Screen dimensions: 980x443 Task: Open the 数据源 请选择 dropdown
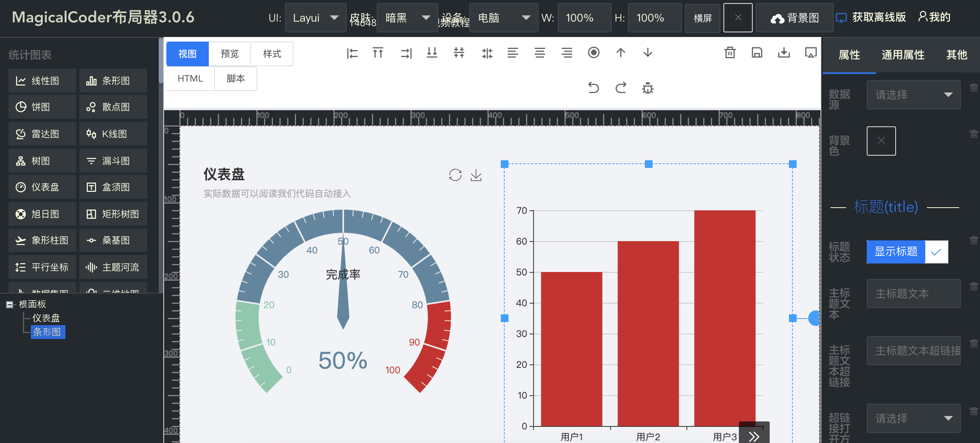tap(913, 95)
